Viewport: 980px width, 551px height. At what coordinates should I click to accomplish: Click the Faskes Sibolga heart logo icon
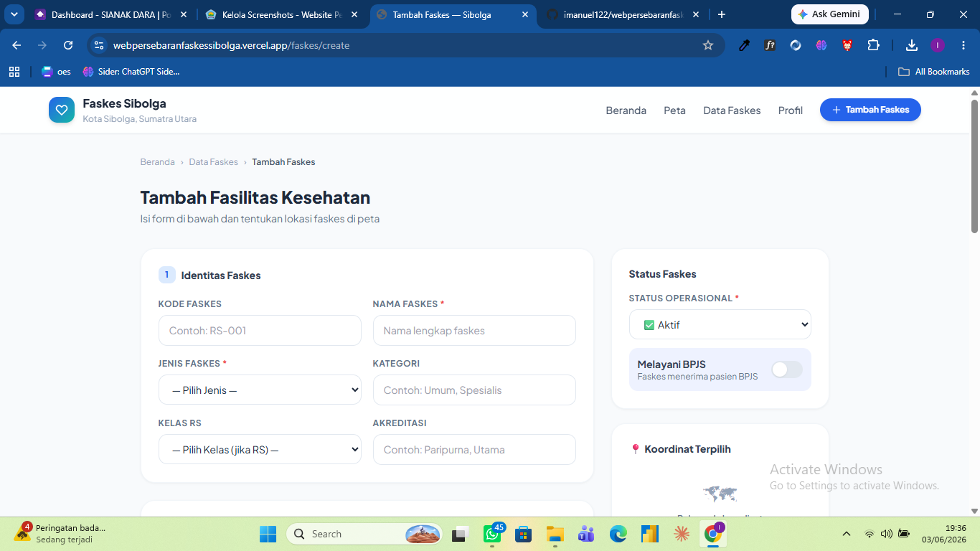click(62, 110)
